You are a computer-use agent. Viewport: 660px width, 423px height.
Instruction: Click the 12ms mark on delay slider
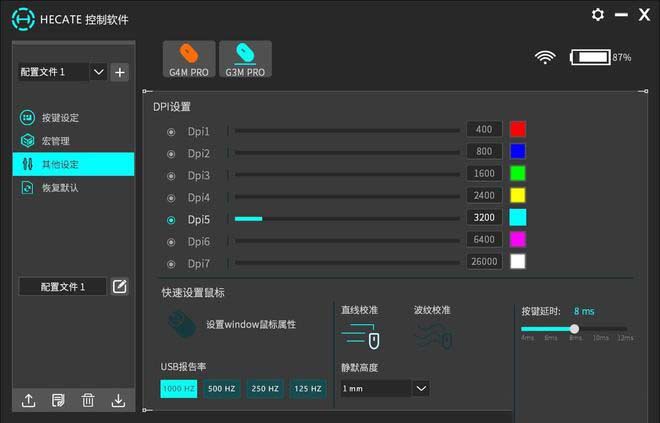point(625,338)
